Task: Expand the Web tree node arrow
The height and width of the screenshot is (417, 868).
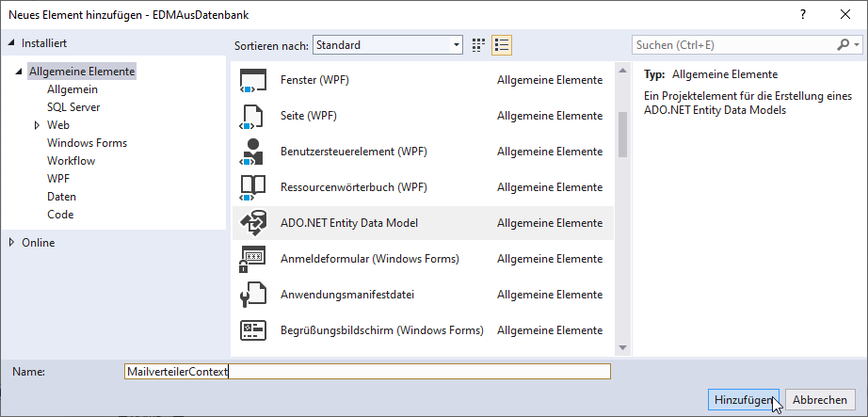Action: pos(38,125)
